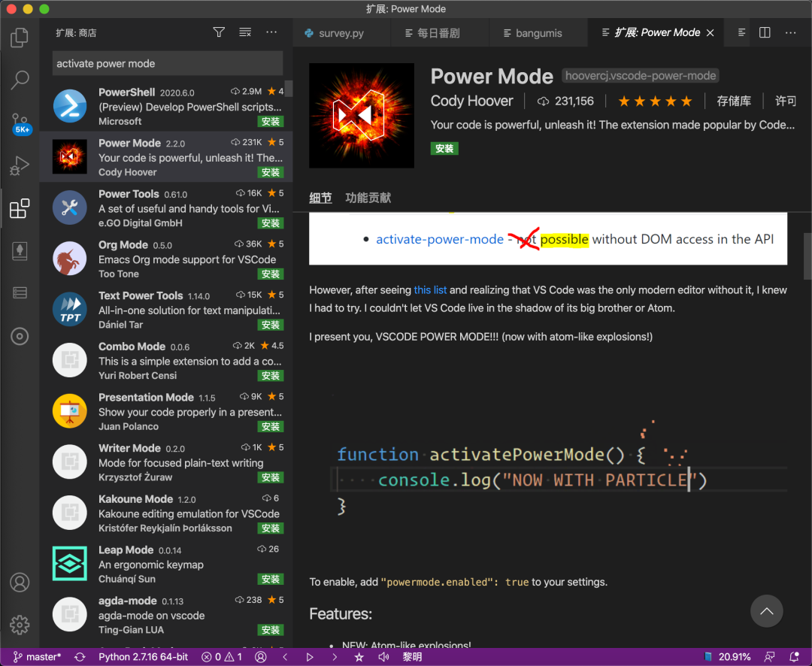The image size is (812, 666).
Task: Install the PowerShell extension
Action: pos(271,121)
